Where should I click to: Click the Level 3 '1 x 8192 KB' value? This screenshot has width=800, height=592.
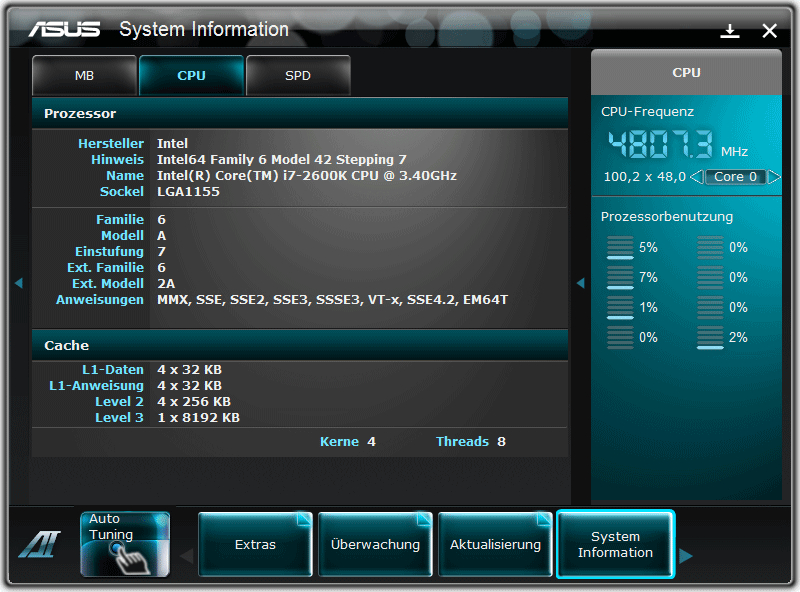tap(198, 417)
